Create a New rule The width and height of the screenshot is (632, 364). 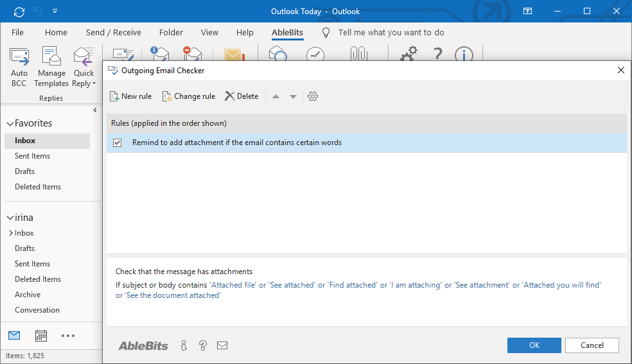pyautogui.click(x=130, y=96)
